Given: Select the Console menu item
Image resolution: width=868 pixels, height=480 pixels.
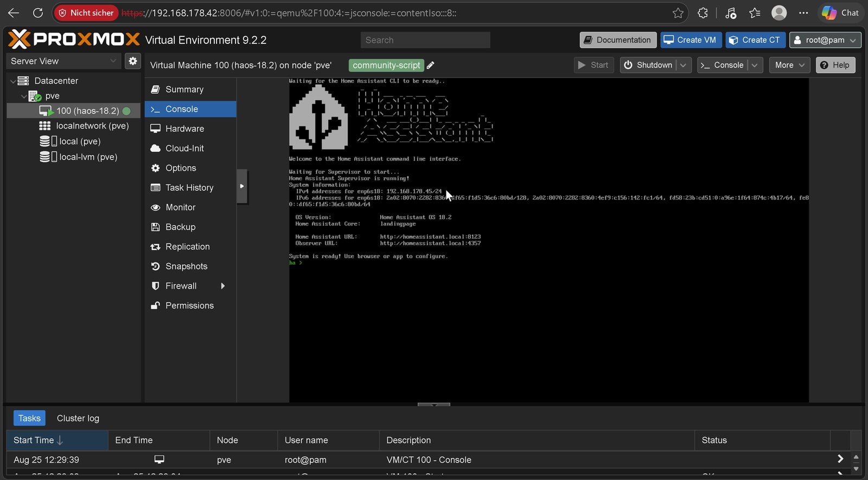Looking at the screenshot, I should coord(190,109).
